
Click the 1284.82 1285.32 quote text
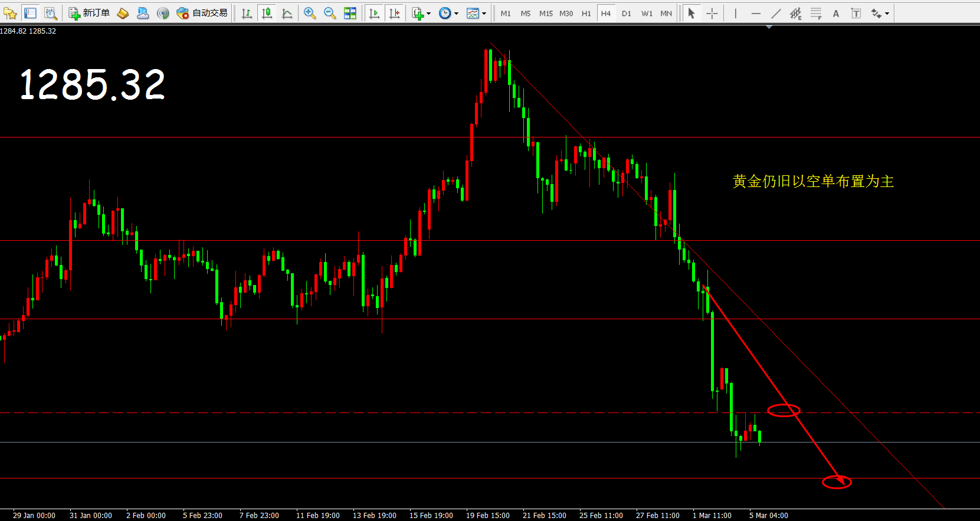click(x=28, y=31)
